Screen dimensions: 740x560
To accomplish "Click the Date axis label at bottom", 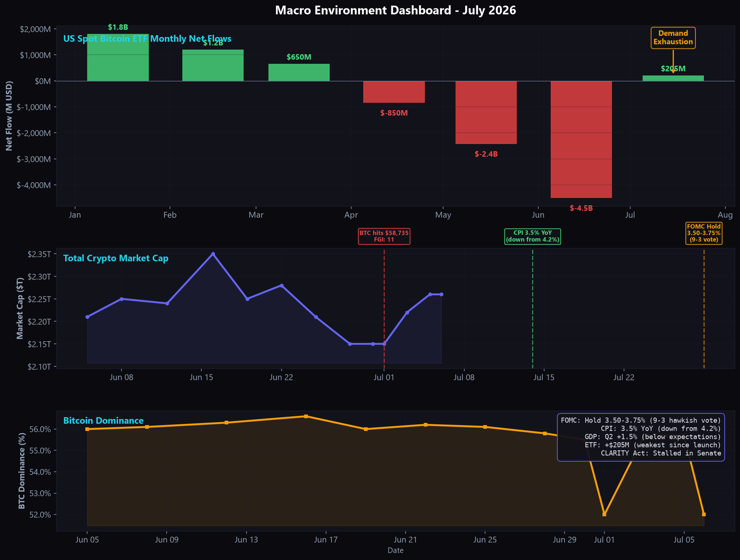I will tap(395, 551).
